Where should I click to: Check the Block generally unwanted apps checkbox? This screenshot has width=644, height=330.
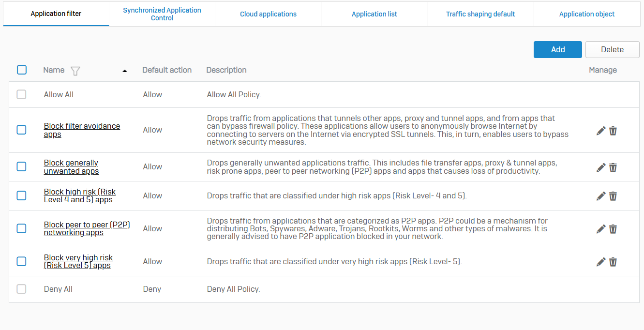coord(22,166)
